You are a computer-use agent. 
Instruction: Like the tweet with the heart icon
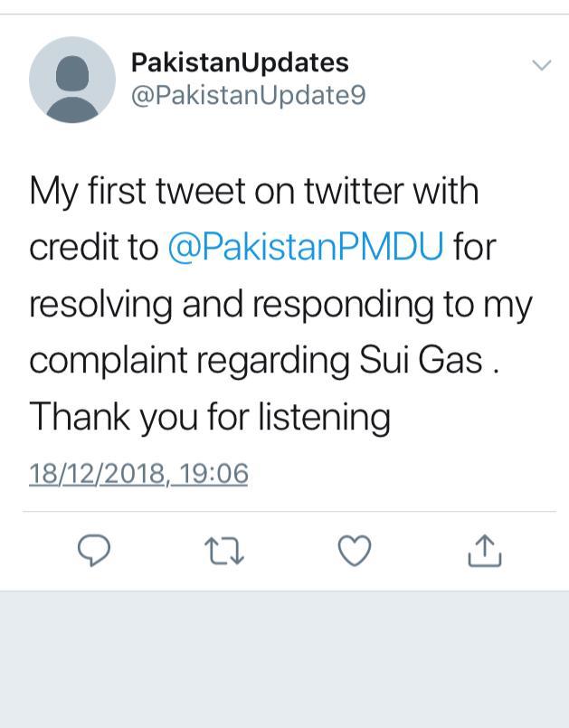point(354,550)
